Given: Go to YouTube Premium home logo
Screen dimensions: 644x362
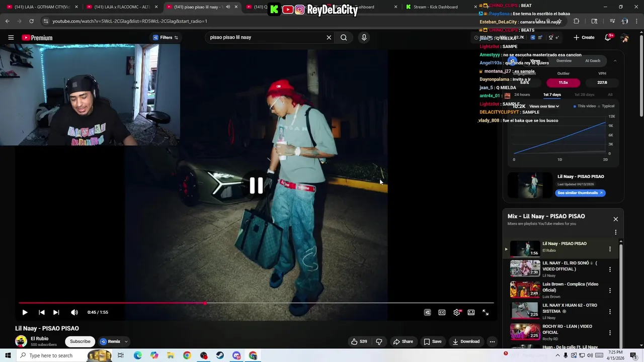Looking at the screenshot, I should [x=37, y=38].
